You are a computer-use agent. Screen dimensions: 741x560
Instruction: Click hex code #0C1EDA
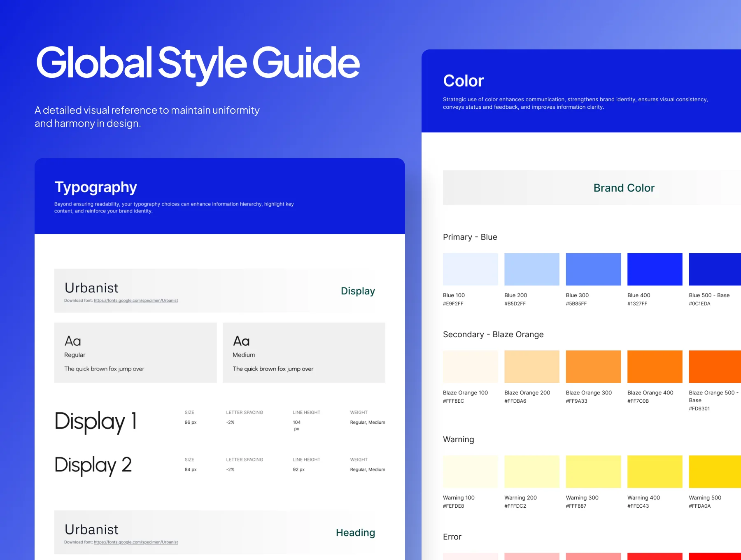(700, 304)
